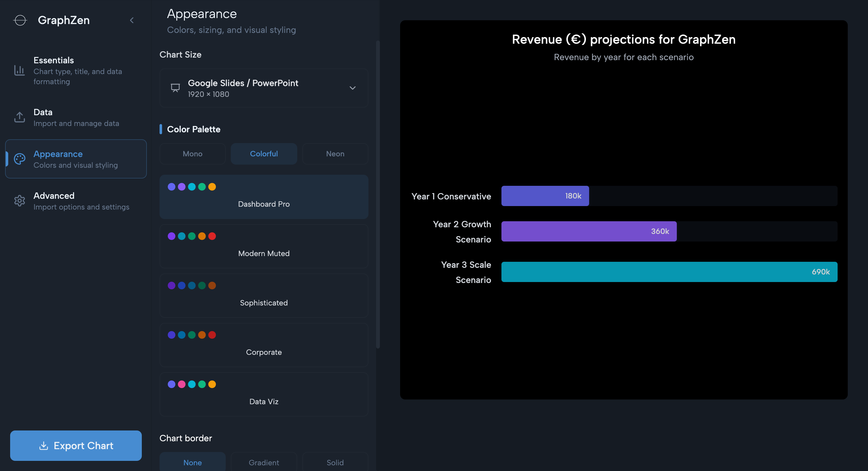Viewport: 868px width, 471px height.
Task: Select the Appearance palette icon
Action: [x=20, y=159]
